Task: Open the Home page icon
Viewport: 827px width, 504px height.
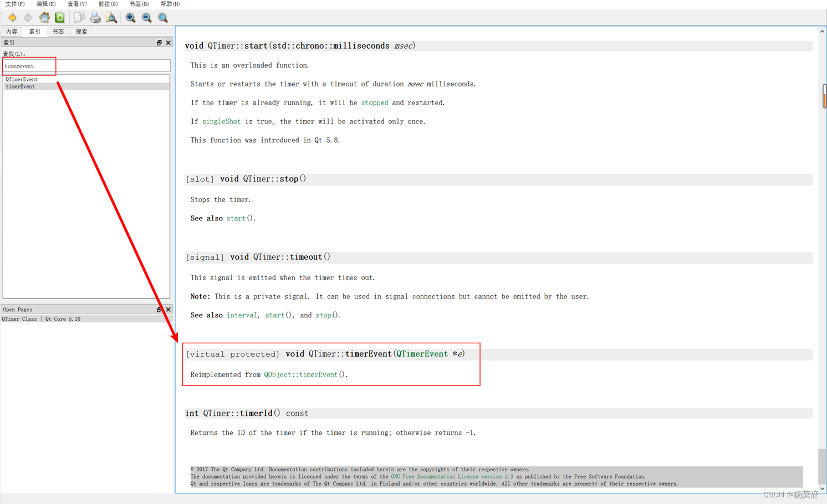Action: pyautogui.click(x=44, y=18)
